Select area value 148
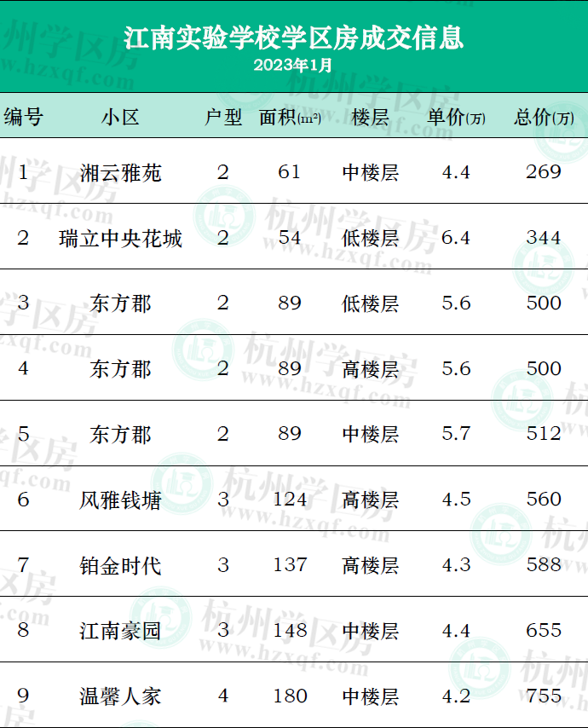Screen dimensions: 588x728 tap(290, 631)
